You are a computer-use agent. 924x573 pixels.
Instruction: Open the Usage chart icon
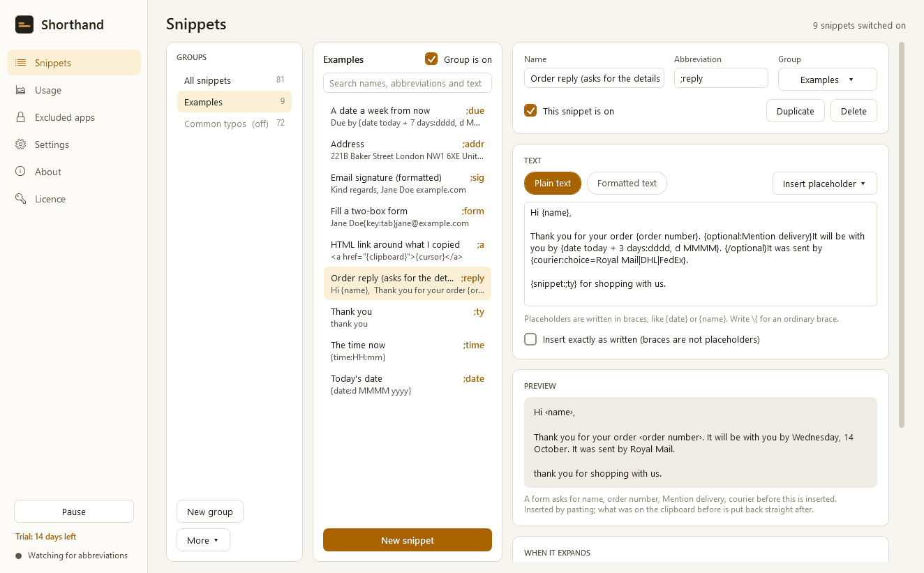tap(21, 90)
